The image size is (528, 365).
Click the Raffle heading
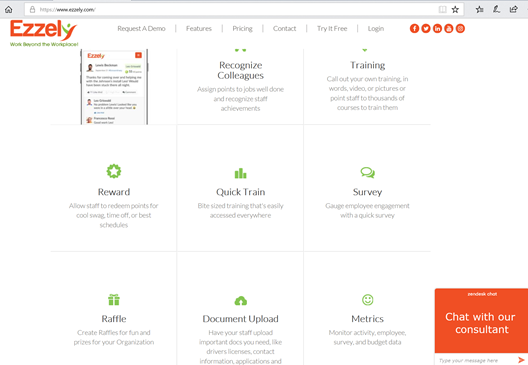pos(114,319)
